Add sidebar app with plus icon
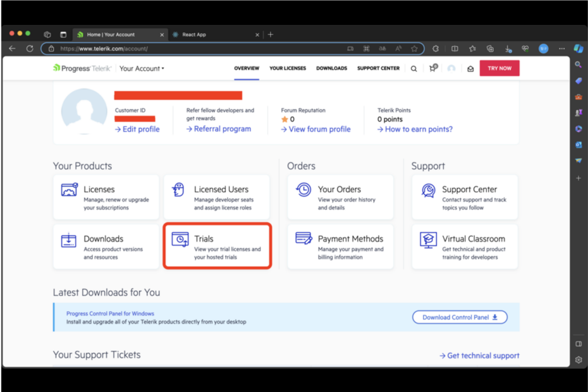This screenshot has height=392, width=588. coord(579,178)
